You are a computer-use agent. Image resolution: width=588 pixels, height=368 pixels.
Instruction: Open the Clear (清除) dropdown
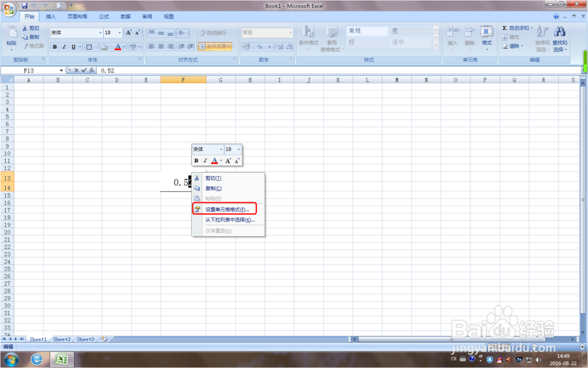(513, 46)
